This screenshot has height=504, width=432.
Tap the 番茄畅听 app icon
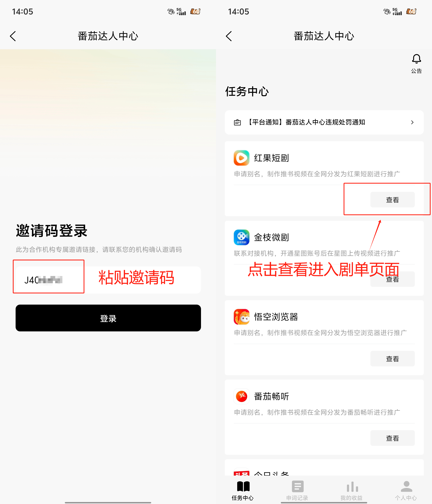[241, 396]
